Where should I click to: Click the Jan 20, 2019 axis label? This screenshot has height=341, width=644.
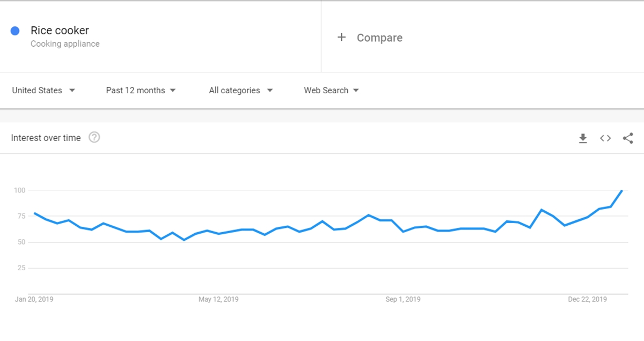(34, 299)
